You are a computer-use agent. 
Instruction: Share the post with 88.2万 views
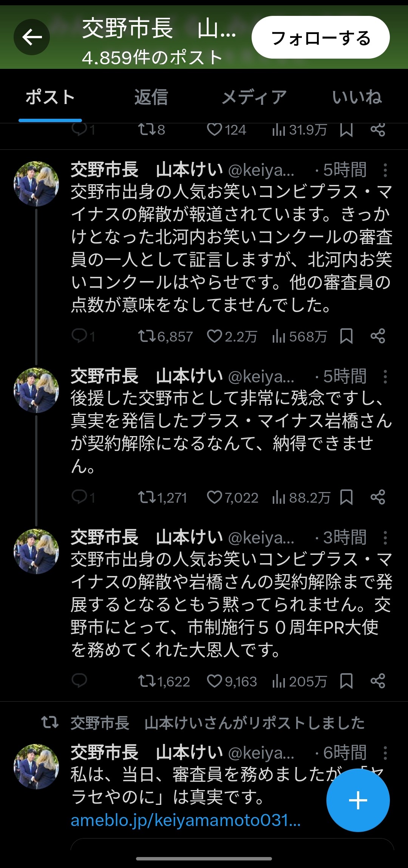[x=378, y=497]
